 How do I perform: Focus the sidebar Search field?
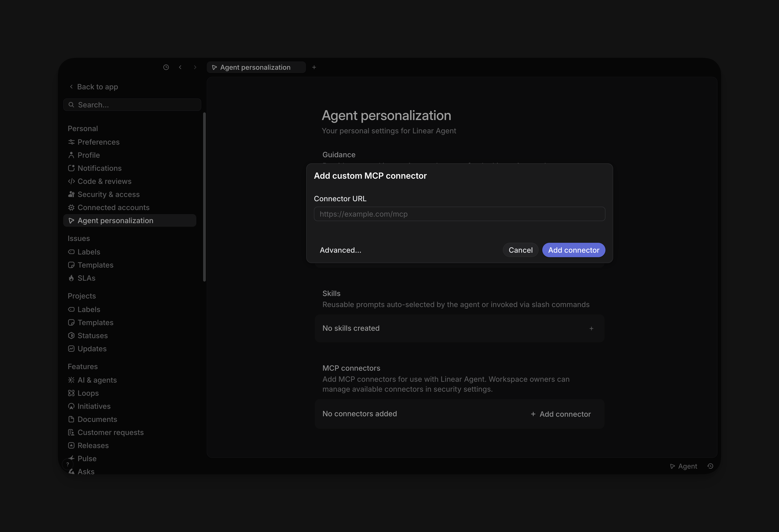(132, 105)
